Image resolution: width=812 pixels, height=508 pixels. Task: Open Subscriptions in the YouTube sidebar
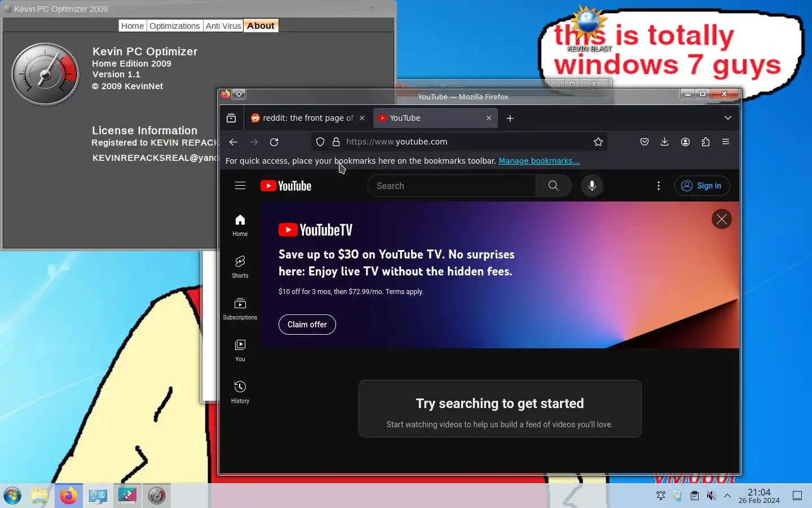tap(240, 309)
